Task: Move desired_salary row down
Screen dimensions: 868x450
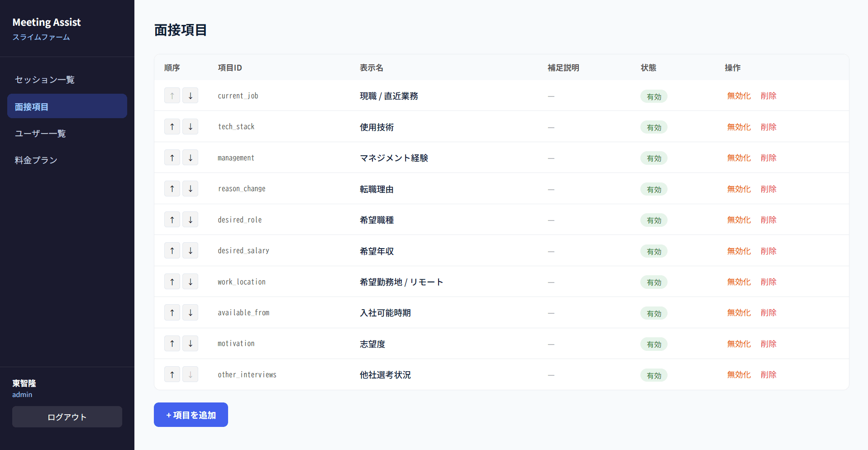Action: pos(190,250)
